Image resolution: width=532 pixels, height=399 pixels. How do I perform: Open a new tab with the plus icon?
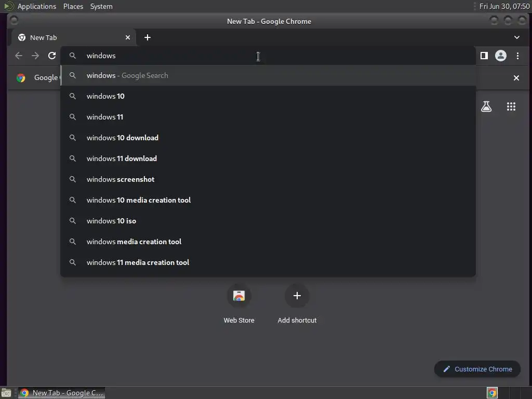147,37
